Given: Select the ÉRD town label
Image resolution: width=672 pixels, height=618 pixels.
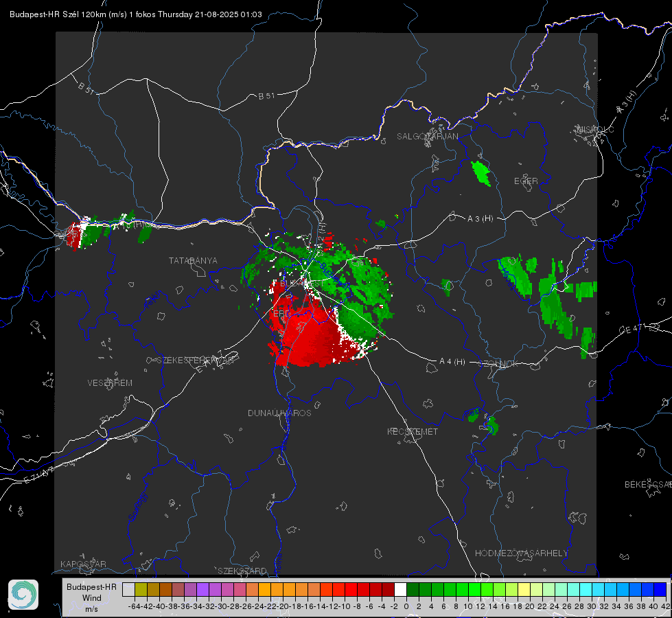Looking at the screenshot, I should 281,314.
